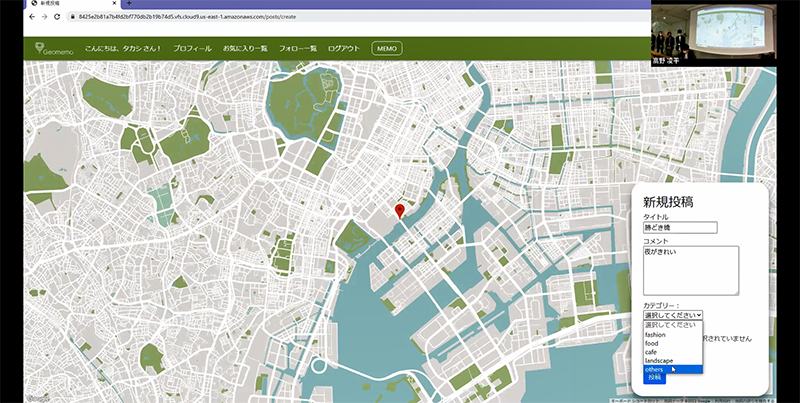Reload the page with refresh icon
The height and width of the screenshot is (403, 800).
coord(57,17)
